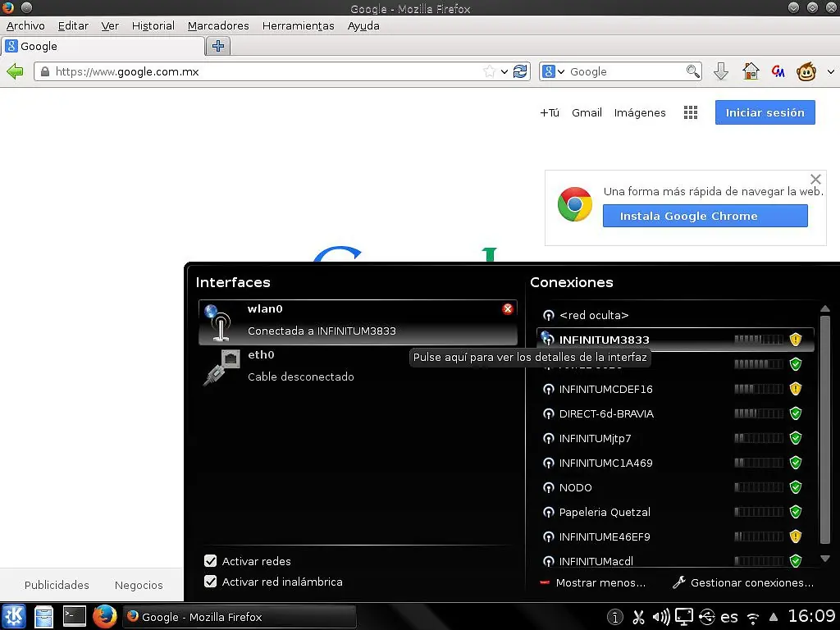Screen dimensions: 840x630
Task: Click the es keyboard layout indicator
Action: pyautogui.click(x=729, y=618)
